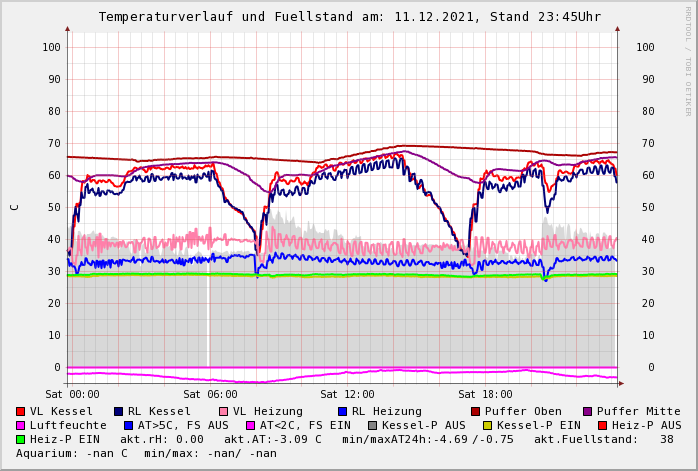Click the magenta Luftfeuchte legend swatch
The image size is (698, 471).
(x=20, y=425)
